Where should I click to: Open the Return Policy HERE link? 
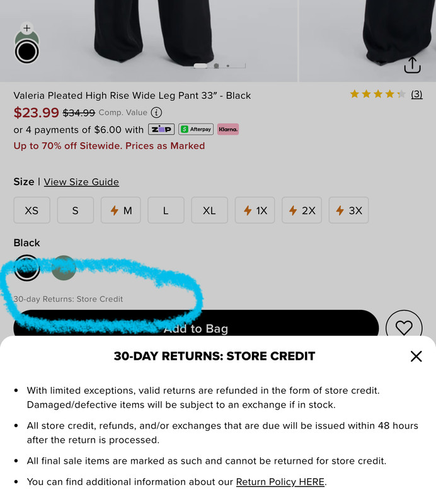(x=280, y=482)
